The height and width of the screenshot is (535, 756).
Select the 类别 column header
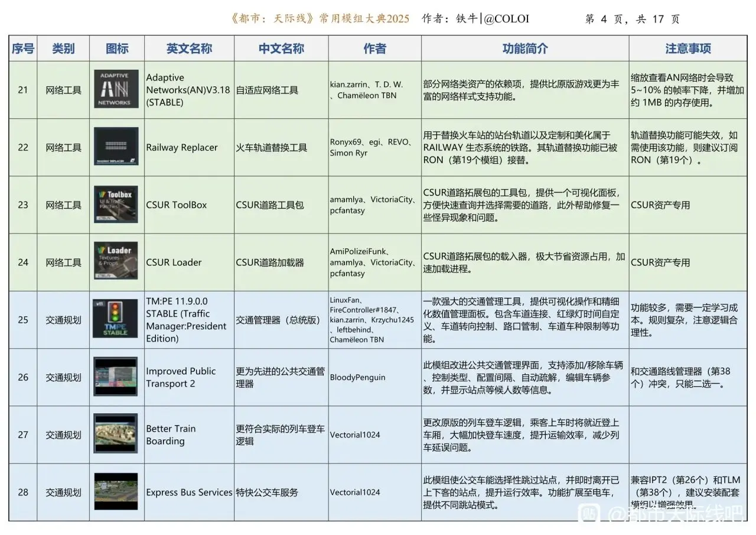click(x=63, y=48)
